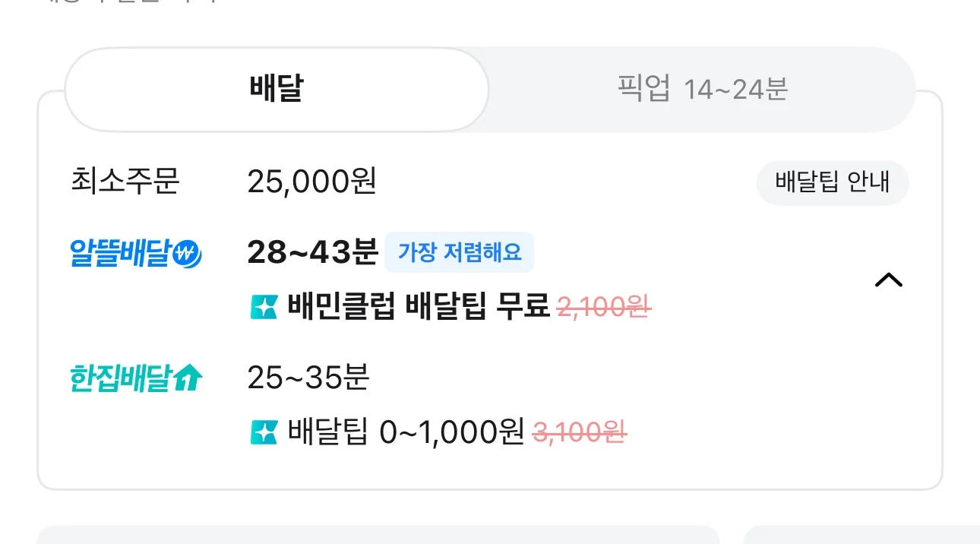980x544 pixels.
Task: Click the 배달팁 0~1,000원 text
Action: tap(406, 432)
